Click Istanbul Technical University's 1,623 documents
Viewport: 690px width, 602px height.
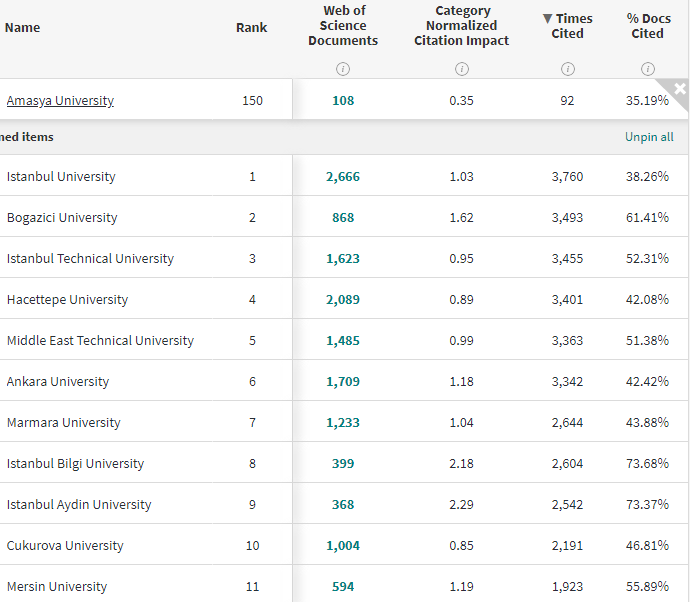tap(343, 259)
